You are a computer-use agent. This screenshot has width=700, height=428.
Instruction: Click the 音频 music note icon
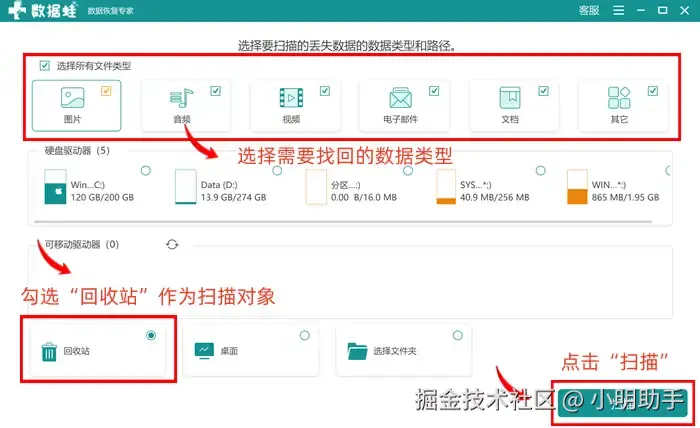tap(181, 98)
